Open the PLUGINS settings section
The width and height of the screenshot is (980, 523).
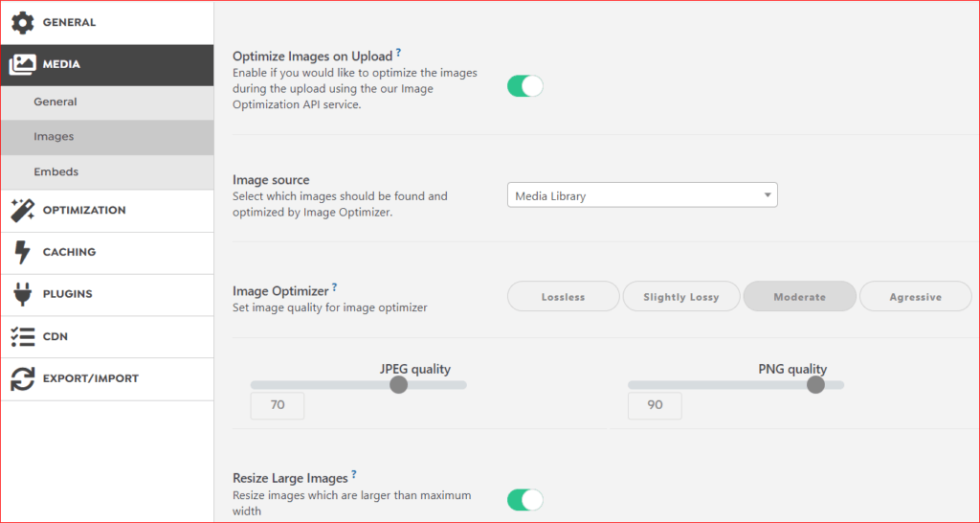pyautogui.click(x=107, y=295)
